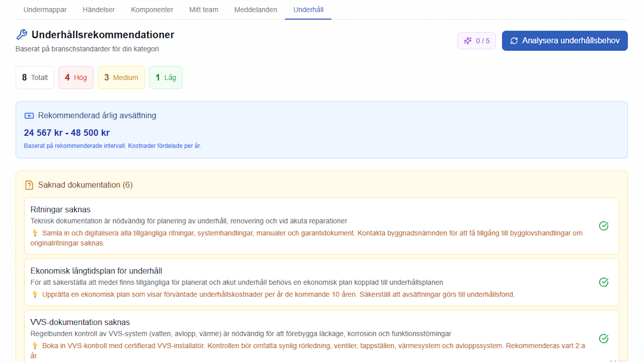The image size is (644, 362).
Task: Select the Låg priority filter
Action: [166, 77]
